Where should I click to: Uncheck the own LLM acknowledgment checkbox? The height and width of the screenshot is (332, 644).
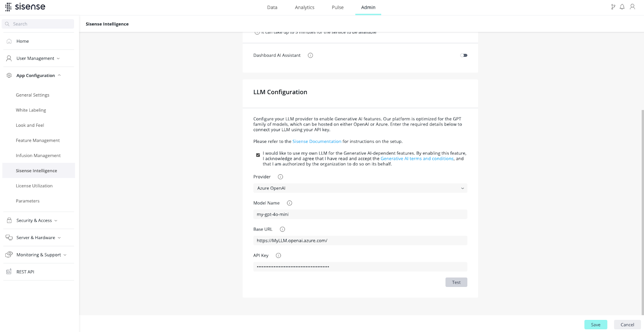pos(258,155)
